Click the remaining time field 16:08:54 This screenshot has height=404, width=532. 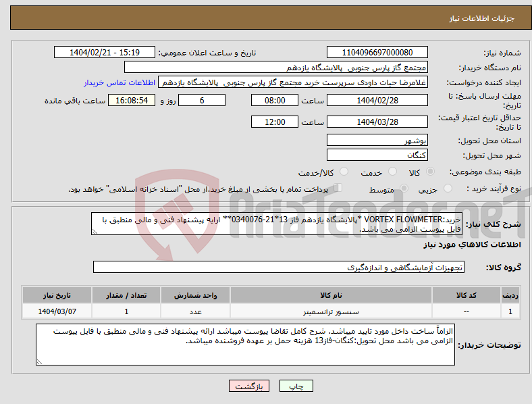[x=132, y=101]
